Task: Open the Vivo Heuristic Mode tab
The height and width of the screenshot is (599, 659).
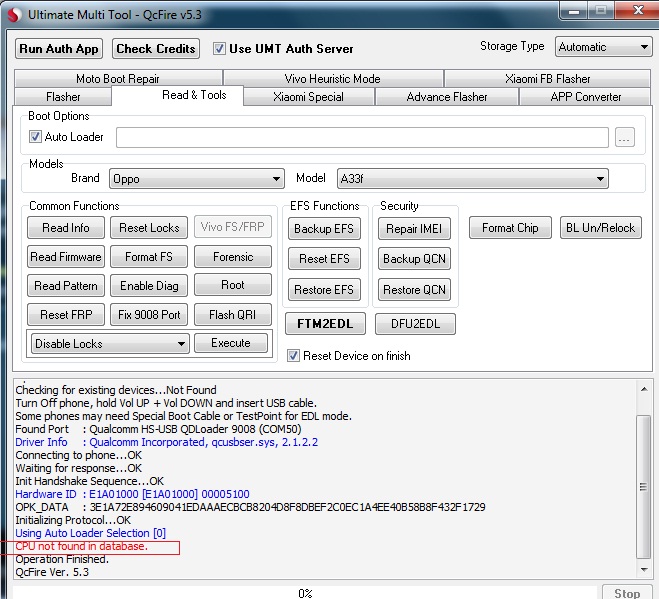Action: (333, 79)
